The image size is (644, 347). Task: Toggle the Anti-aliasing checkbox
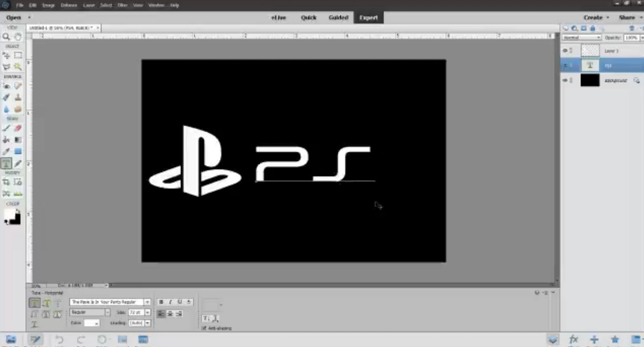coord(204,328)
